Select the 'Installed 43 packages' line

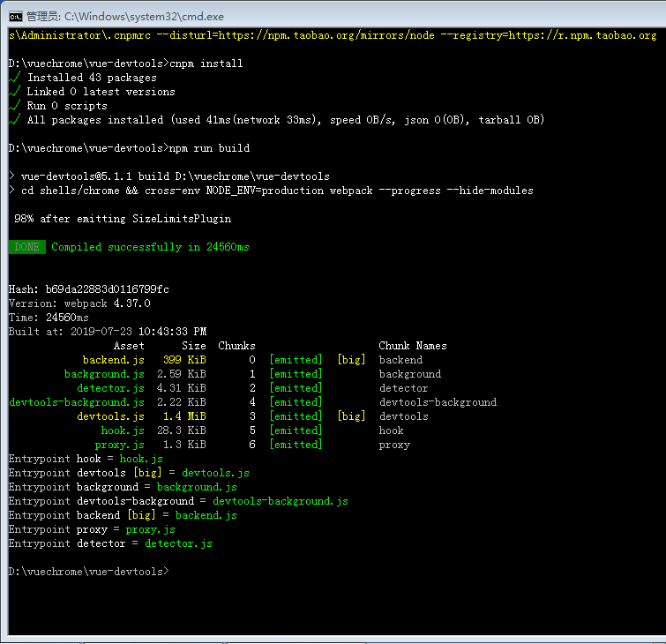point(92,78)
